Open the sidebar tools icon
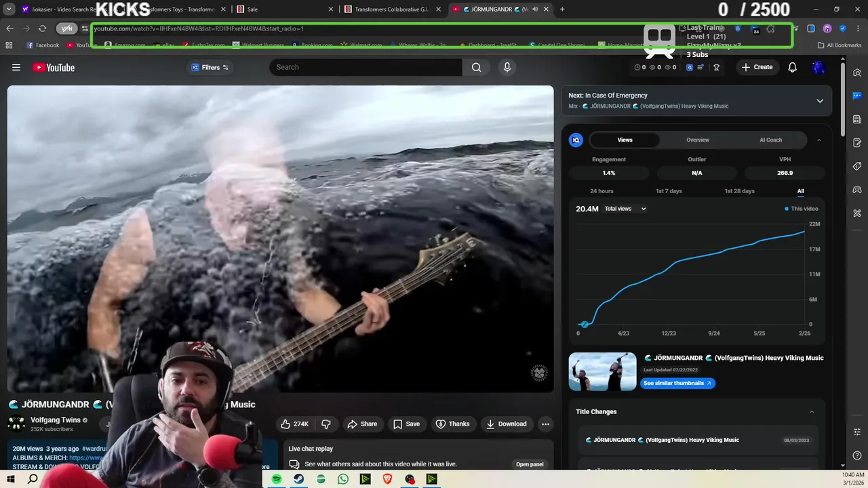The height and width of the screenshot is (488, 868). point(857,213)
